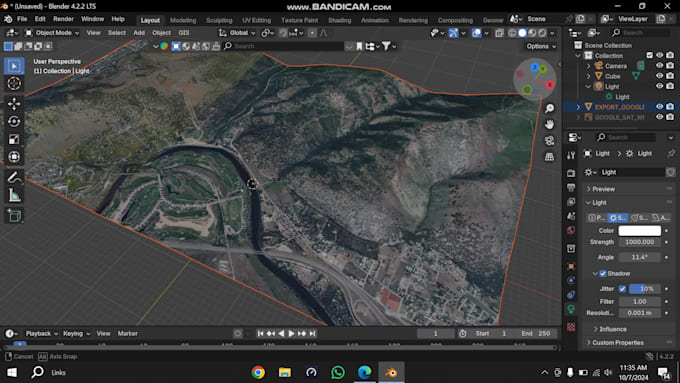Click the End frame 250 field
The image size is (680, 383).
tap(536, 334)
